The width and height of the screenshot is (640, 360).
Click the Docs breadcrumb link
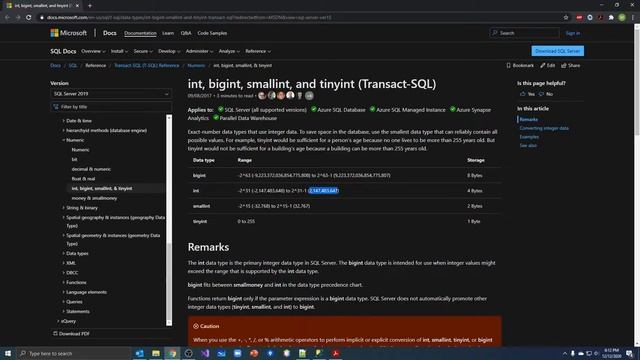(x=56, y=65)
